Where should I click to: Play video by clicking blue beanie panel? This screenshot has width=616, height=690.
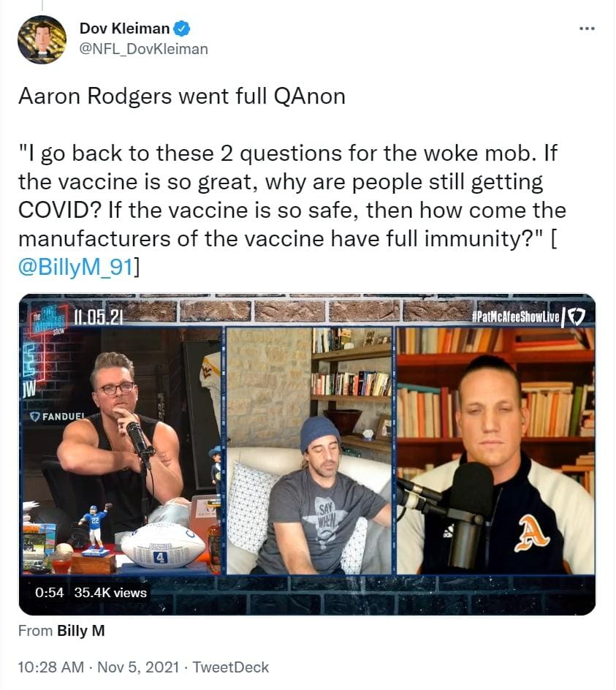click(309, 450)
